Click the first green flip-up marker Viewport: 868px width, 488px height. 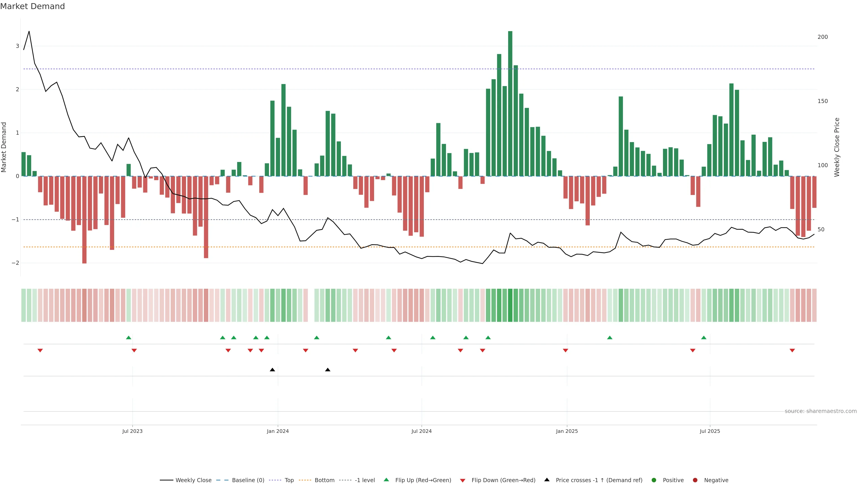pos(128,338)
